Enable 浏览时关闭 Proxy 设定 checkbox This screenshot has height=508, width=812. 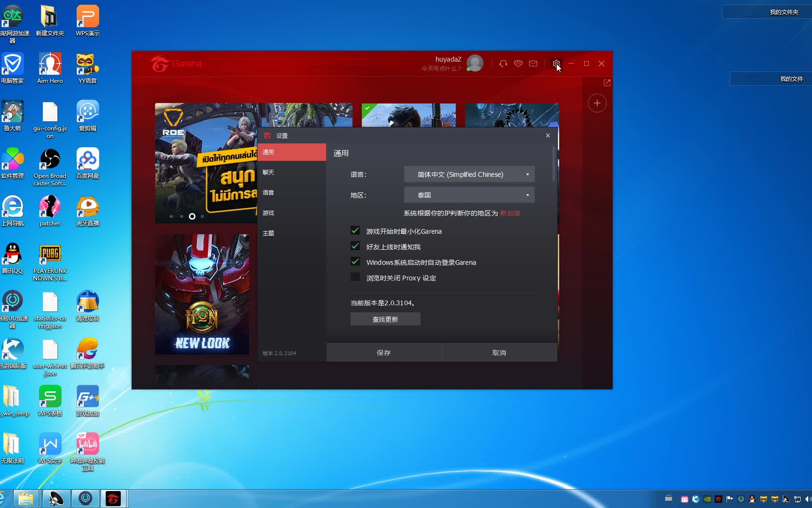click(x=355, y=277)
